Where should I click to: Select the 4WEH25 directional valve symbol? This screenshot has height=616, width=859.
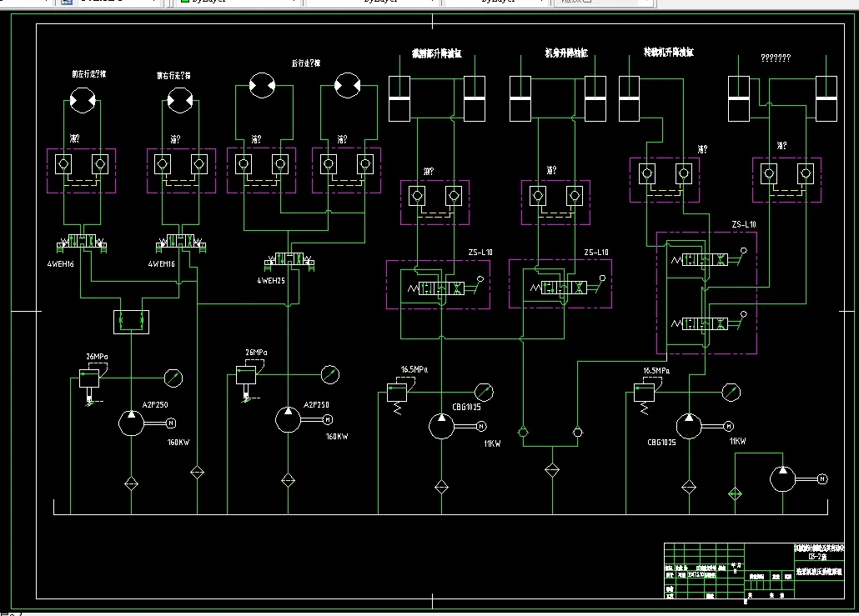click(x=289, y=261)
